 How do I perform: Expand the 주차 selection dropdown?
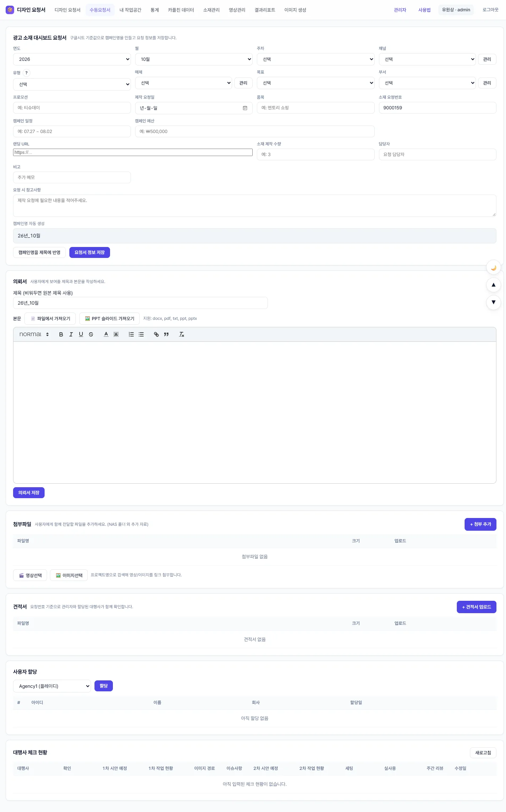tap(316, 59)
